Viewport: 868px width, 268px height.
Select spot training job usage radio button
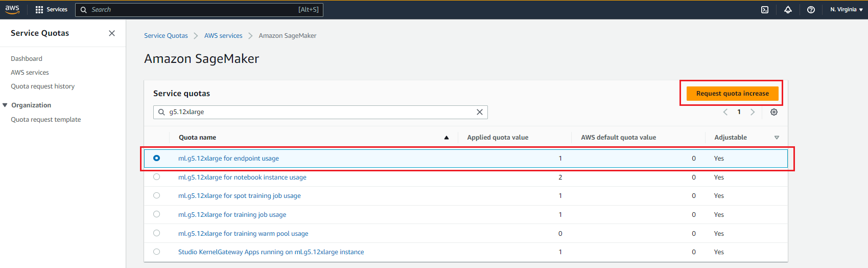pyautogui.click(x=157, y=195)
